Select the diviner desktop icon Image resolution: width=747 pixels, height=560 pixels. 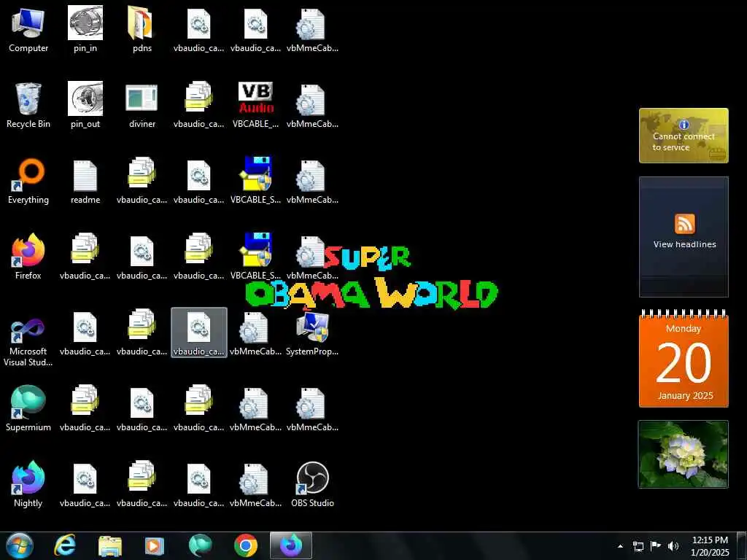142,105
